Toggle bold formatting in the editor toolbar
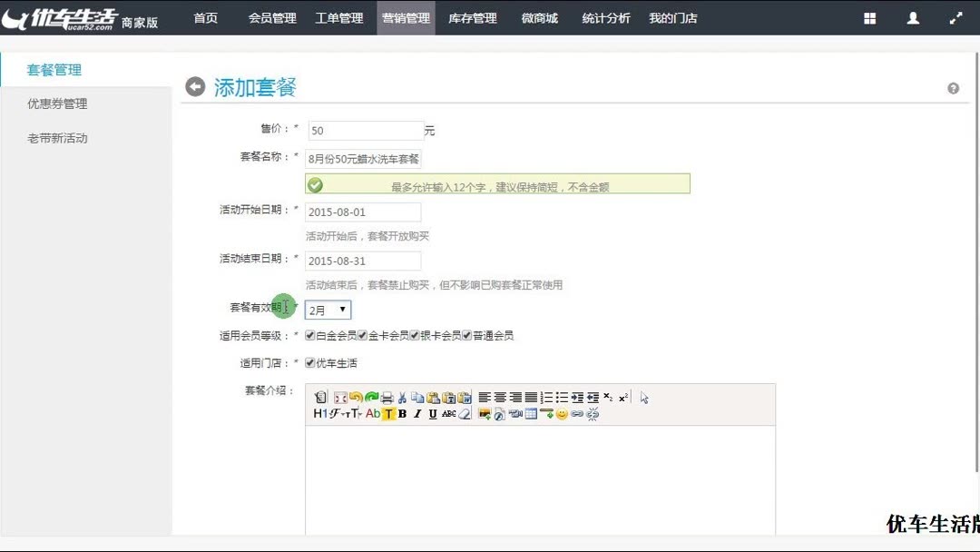 click(x=401, y=414)
